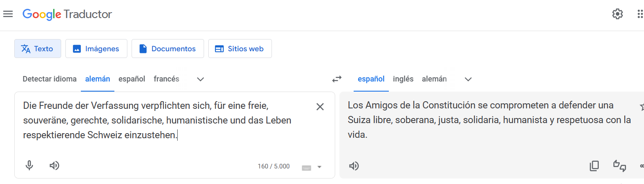Expand more target languages list
Screen dimensions: 644x184
point(468,79)
